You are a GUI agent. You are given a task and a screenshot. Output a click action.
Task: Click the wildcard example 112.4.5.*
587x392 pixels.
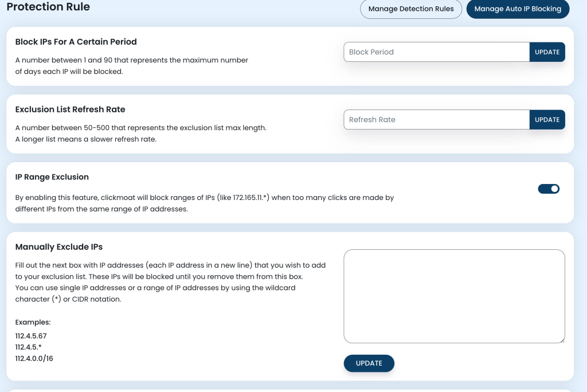coord(29,347)
